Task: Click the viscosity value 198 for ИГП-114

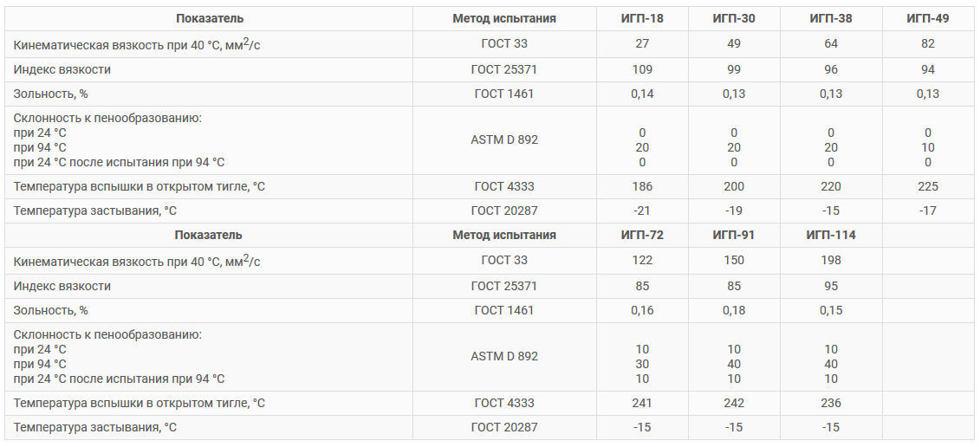Action: point(831,261)
